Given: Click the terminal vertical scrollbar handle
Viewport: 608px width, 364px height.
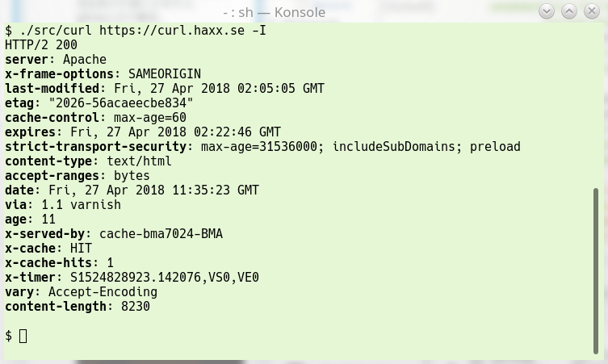Looking at the screenshot, I should tap(596, 270).
